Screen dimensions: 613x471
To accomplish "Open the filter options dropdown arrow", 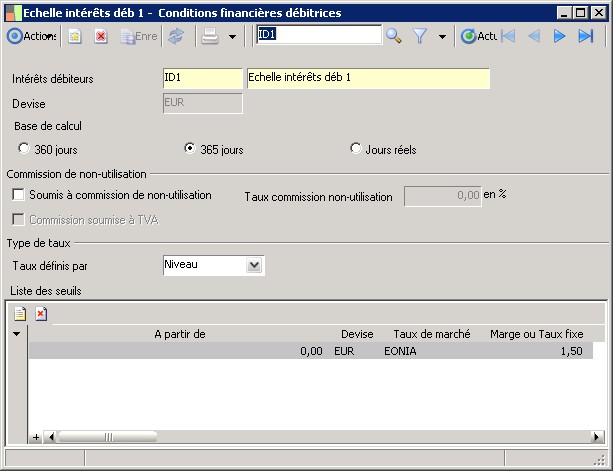I will [x=442, y=37].
